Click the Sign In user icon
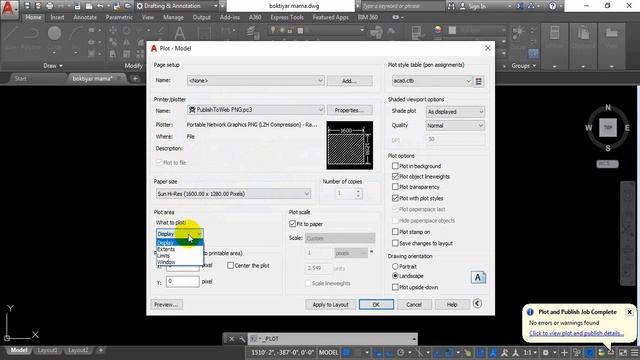The width and height of the screenshot is (640, 360). pos(462,6)
